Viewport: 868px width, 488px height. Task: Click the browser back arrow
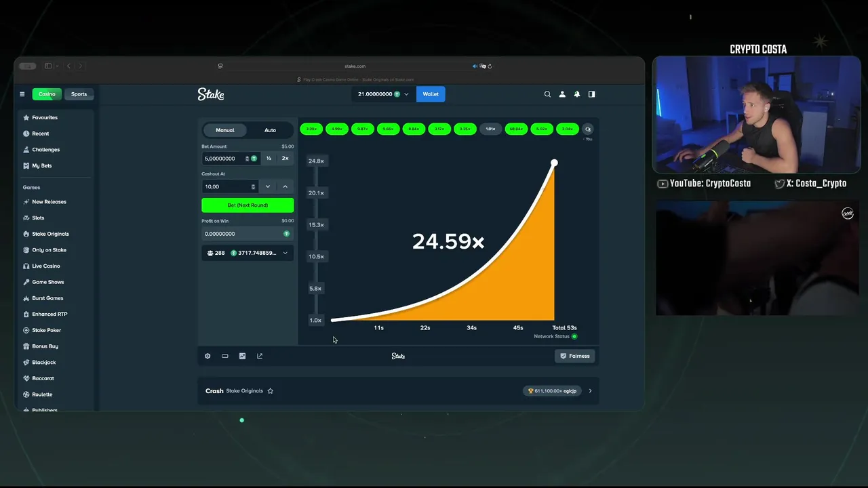(68, 66)
